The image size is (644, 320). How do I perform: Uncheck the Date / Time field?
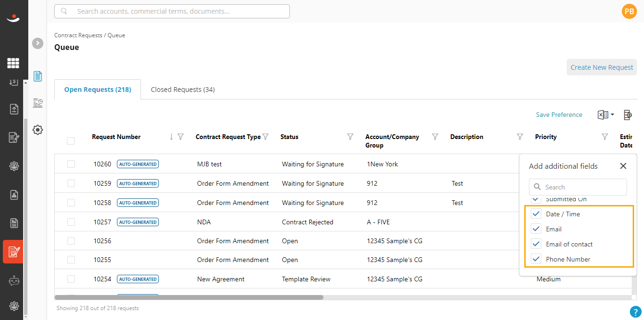pos(536,214)
